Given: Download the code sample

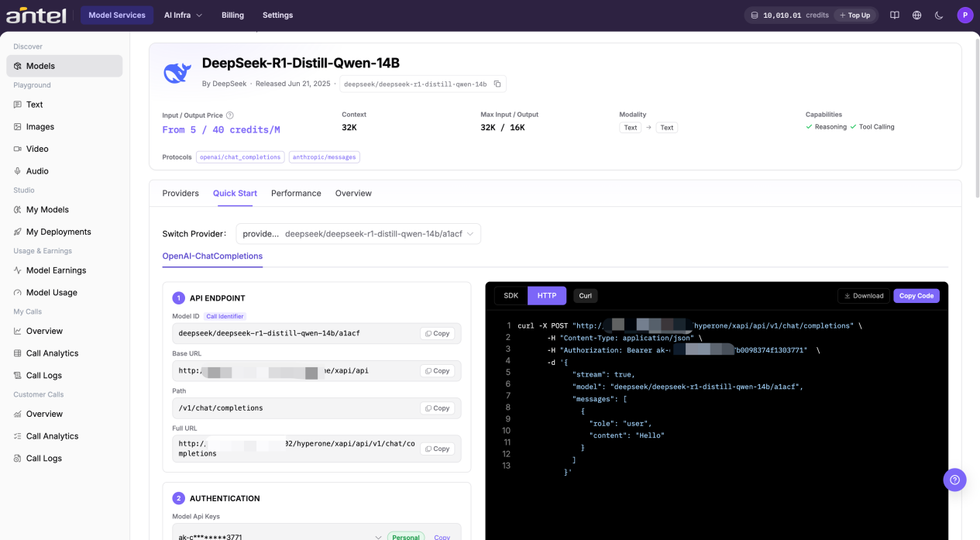Looking at the screenshot, I should coord(864,295).
